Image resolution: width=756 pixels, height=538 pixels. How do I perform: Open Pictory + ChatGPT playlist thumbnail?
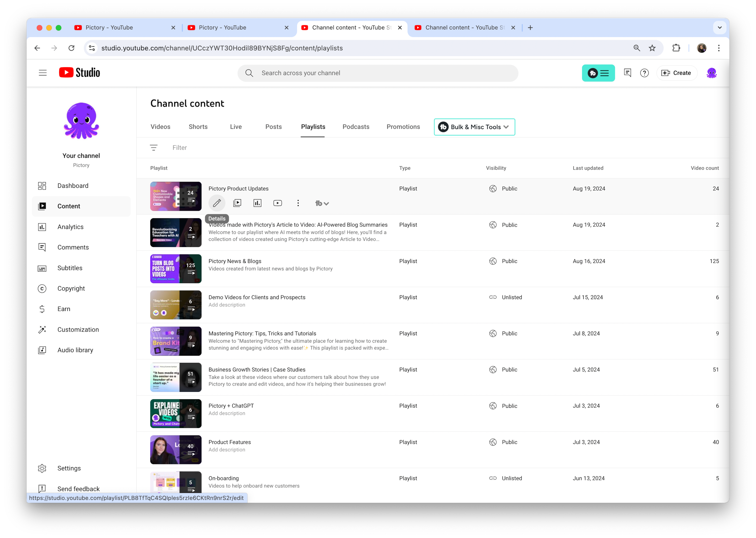(x=176, y=413)
